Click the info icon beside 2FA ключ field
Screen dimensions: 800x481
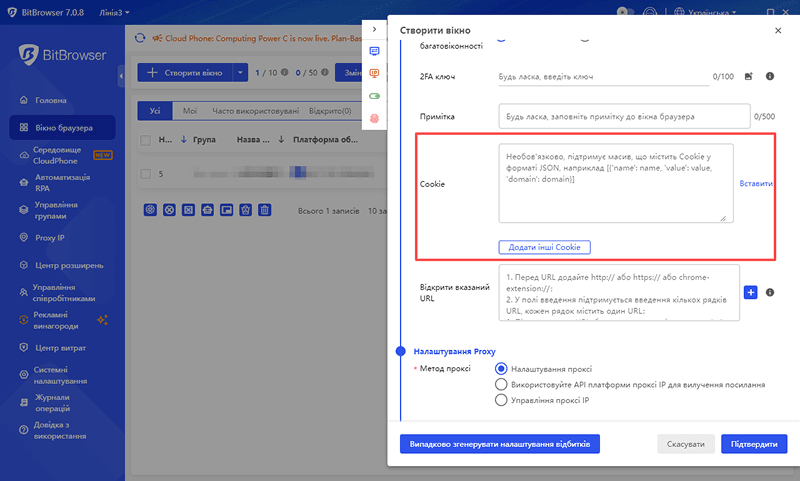click(x=770, y=76)
